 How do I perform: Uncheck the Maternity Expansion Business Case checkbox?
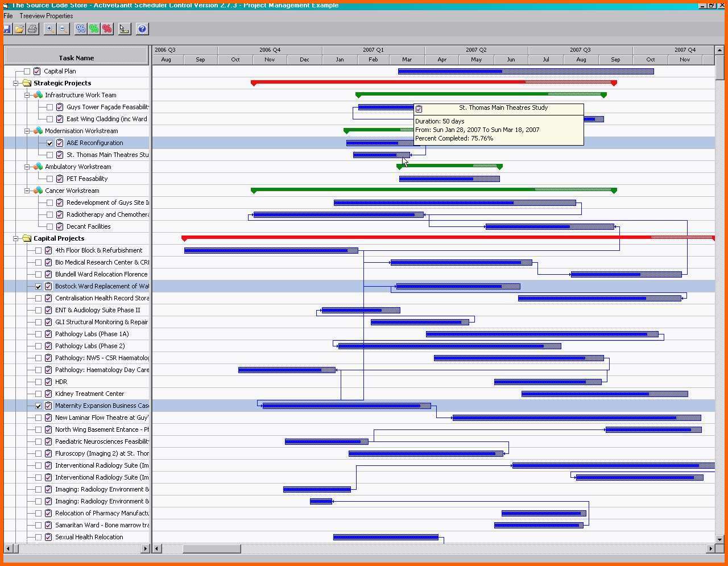pyautogui.click(x=39, y=406)
